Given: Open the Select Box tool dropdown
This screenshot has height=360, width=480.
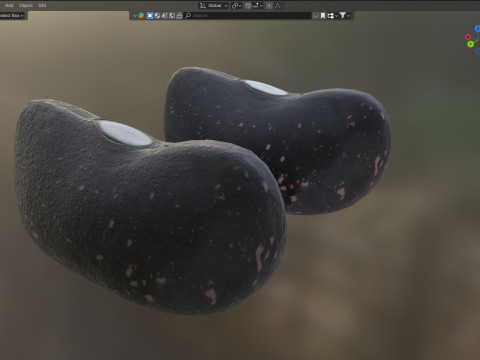Looking at the screenshot, I should pyautogui.click(x=12, y=15).
